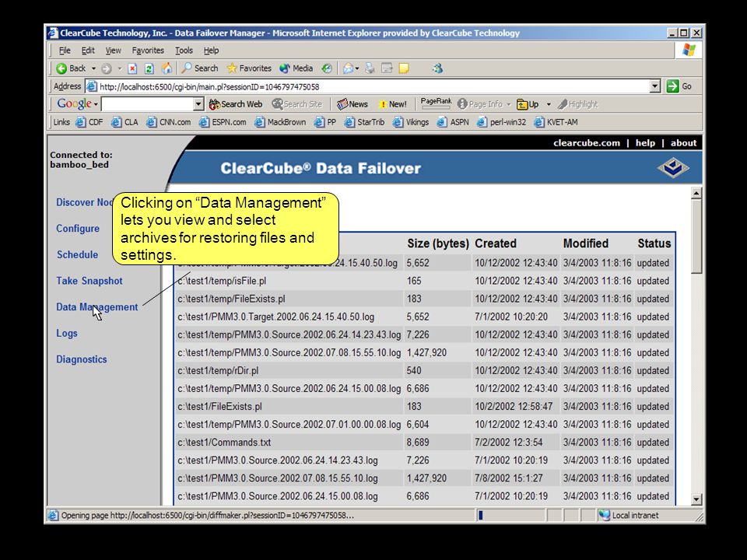Click the Edit page toolbar icon
Screen dimensions: 747x560
387,68
